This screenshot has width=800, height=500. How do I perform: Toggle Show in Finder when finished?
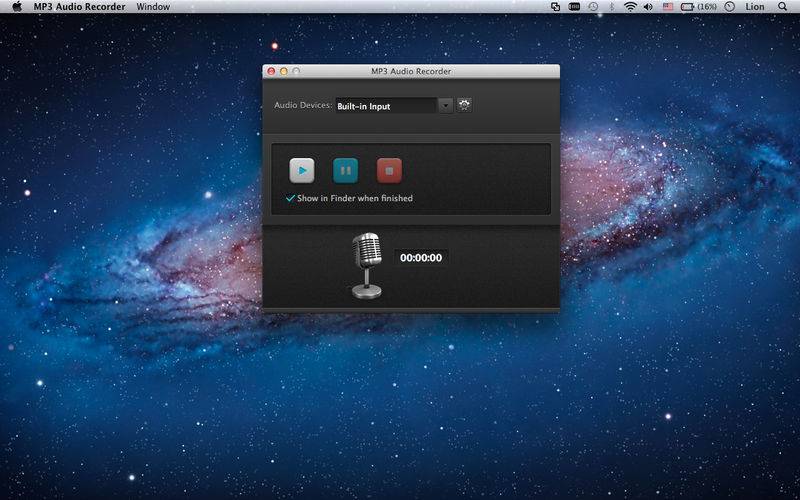tap(349, 198)
